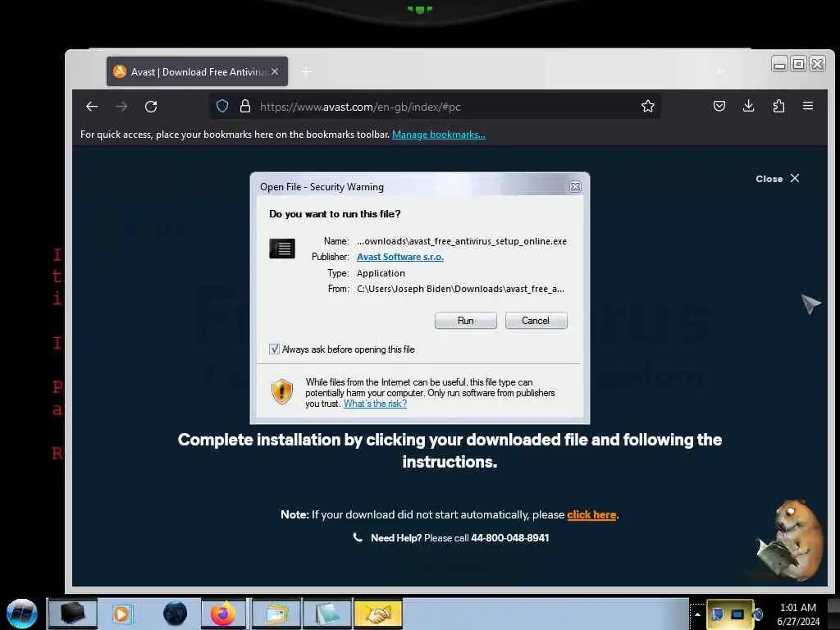Open the Windows Start orb
840x630 pixels.
coord(22,614)
